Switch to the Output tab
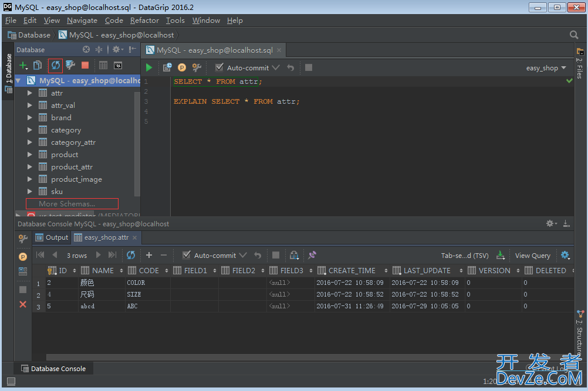The image size is (588, 391). point(52,237)
